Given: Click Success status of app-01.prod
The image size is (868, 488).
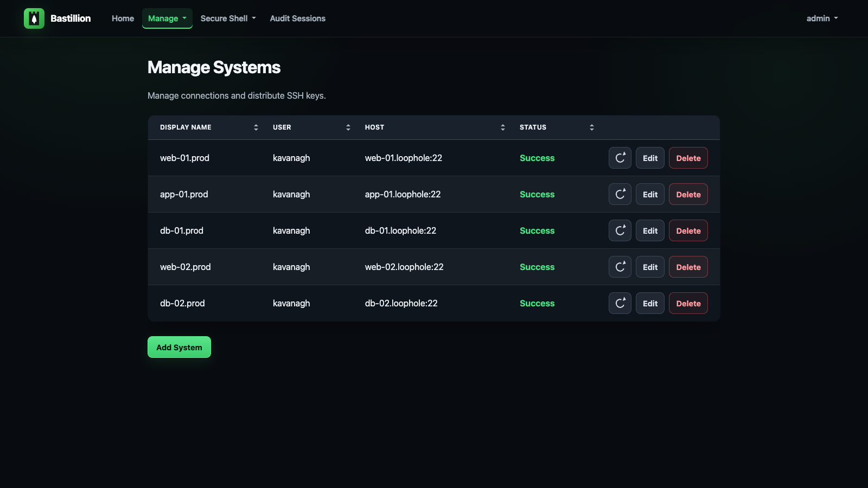Looking at the screenshot, I should (x=537, y=194).
